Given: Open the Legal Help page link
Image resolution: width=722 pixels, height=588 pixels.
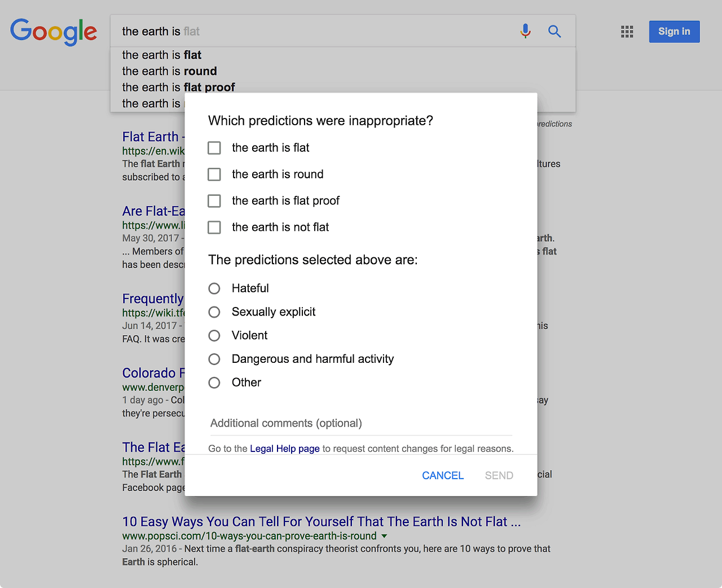Looking at the screenshot, I should [x=285, y=449].
